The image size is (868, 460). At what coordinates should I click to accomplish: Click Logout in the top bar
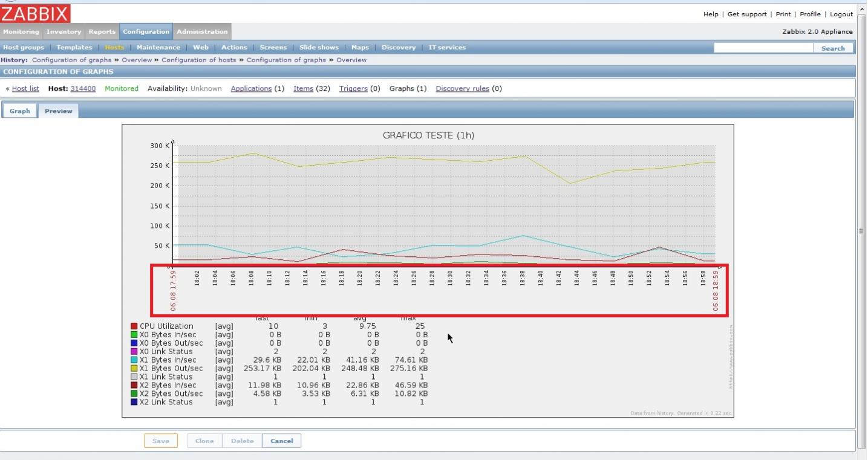(x=841, y=15)
